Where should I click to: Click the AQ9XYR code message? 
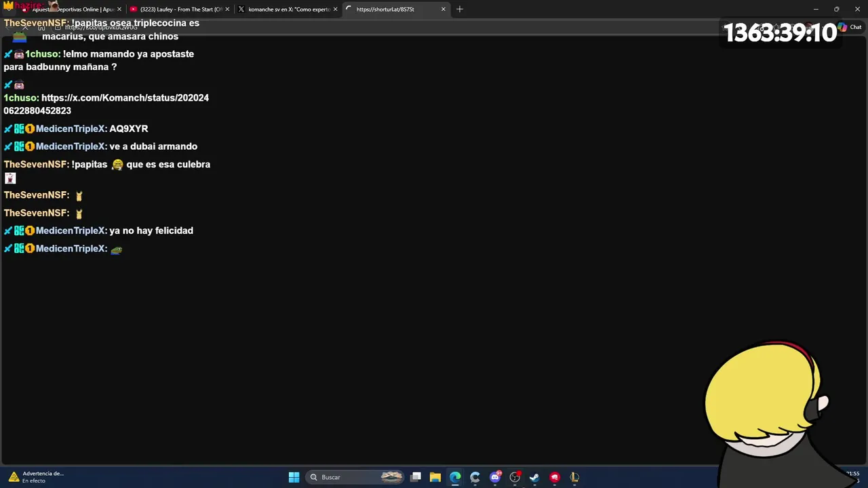click(x=128, y=128)
